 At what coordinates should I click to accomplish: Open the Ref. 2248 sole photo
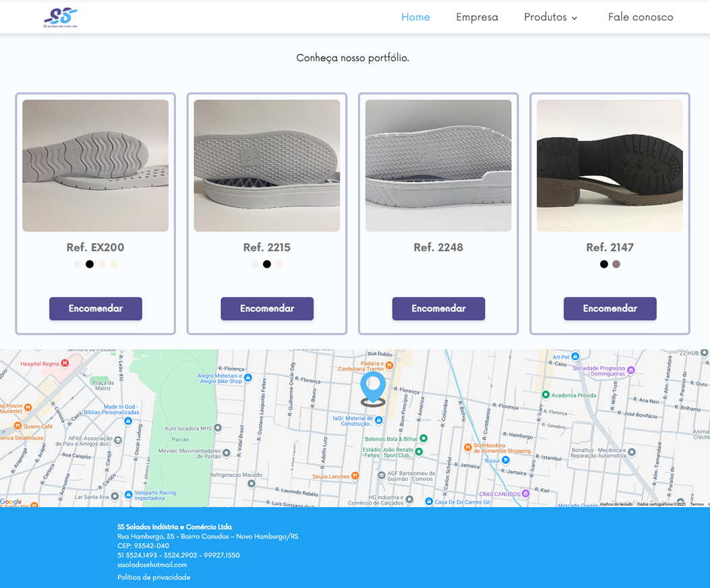coord(438,165)
